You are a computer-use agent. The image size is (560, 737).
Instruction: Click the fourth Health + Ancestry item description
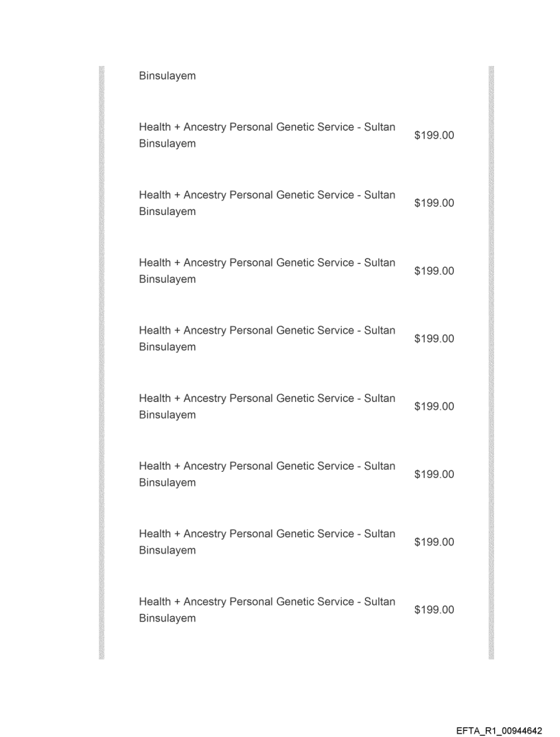tap(266, 339)
